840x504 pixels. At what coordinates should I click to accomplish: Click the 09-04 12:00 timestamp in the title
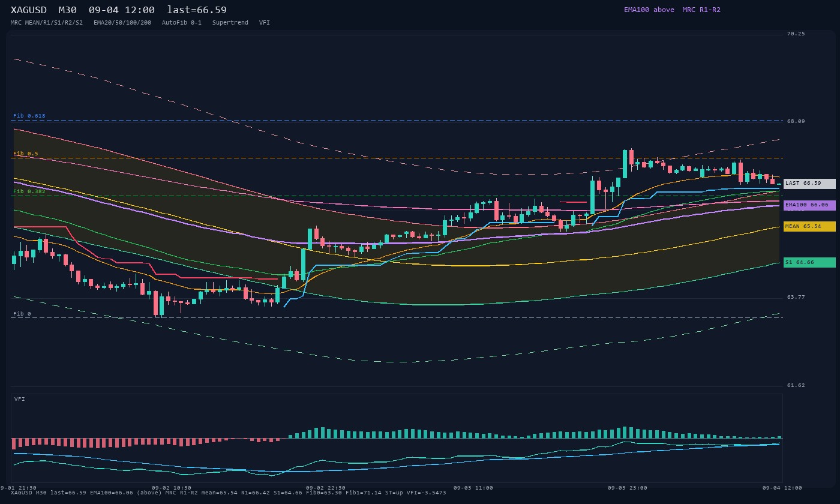click(x=122, y=10)
